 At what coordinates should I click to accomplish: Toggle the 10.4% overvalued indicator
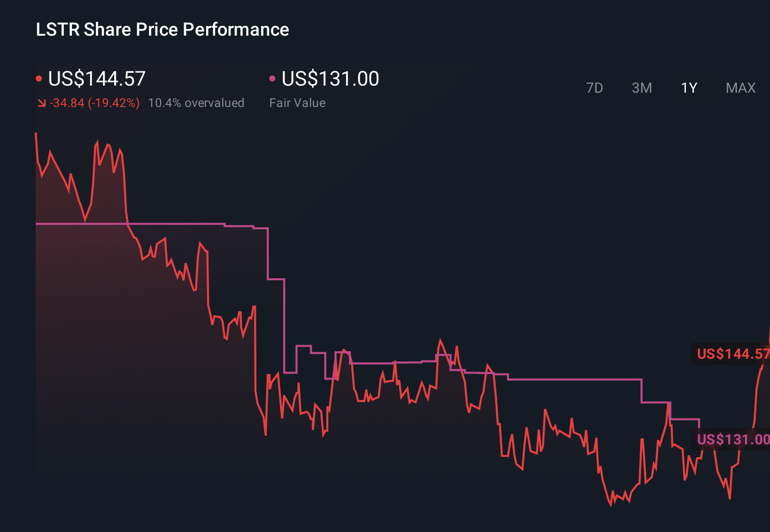point(196,102)
